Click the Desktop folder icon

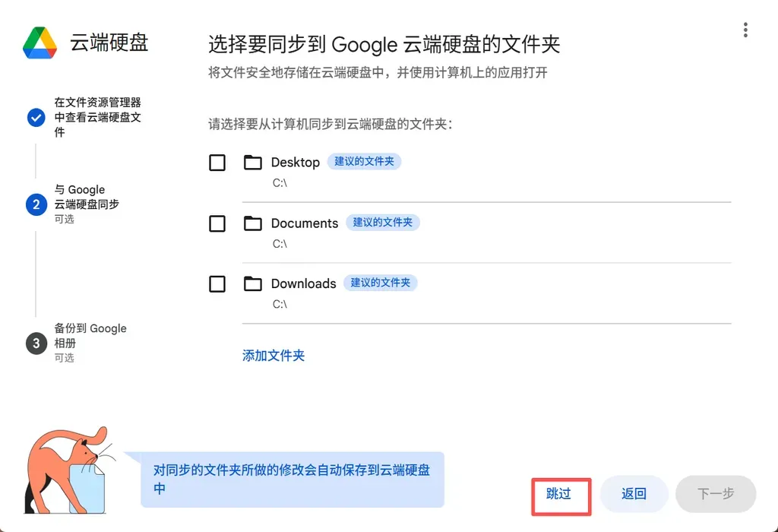(252, 163)
